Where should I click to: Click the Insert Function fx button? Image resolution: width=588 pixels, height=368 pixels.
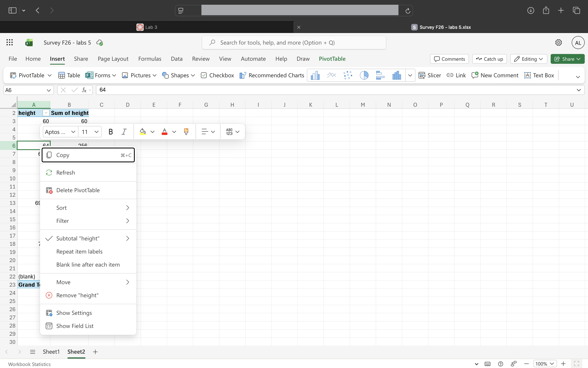click(x=84, y=90)
